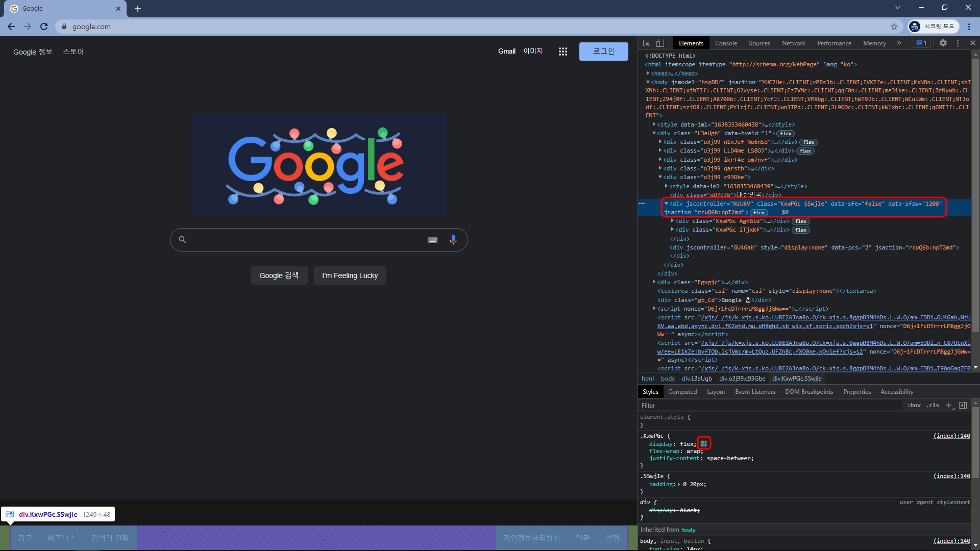The height and width of the screenshot is (551, 980).
Task: Click the site lock icon in the address bar
Action: click(64, 27)
